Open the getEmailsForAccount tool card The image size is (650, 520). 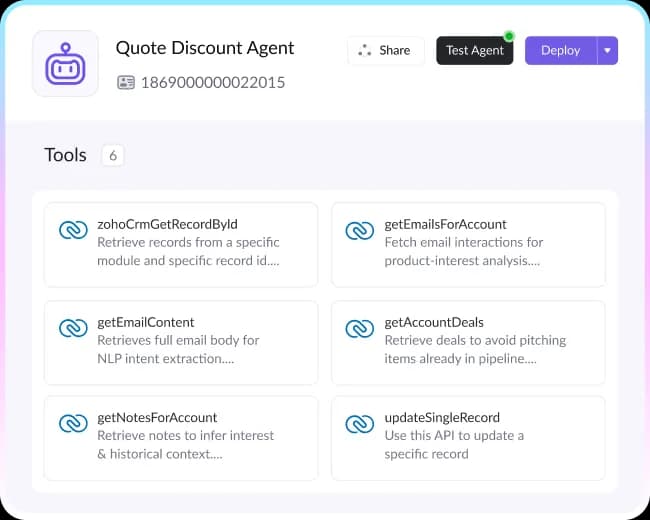[468, 245]
